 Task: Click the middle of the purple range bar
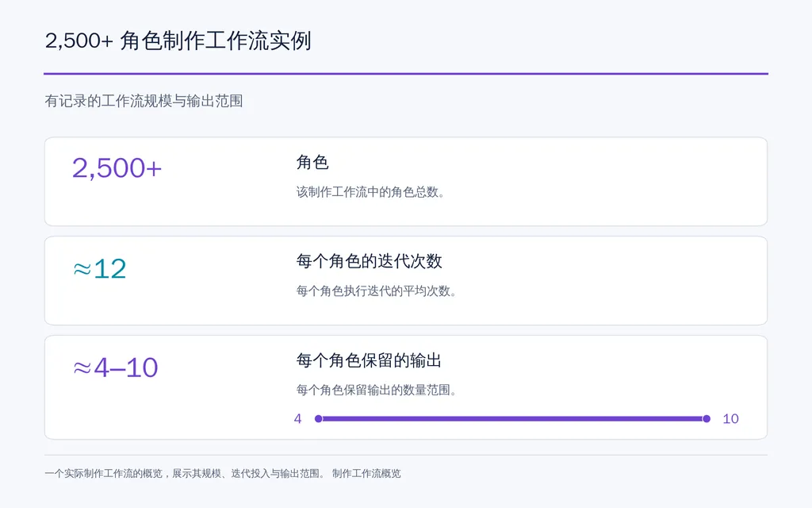[x=512, y=418]
